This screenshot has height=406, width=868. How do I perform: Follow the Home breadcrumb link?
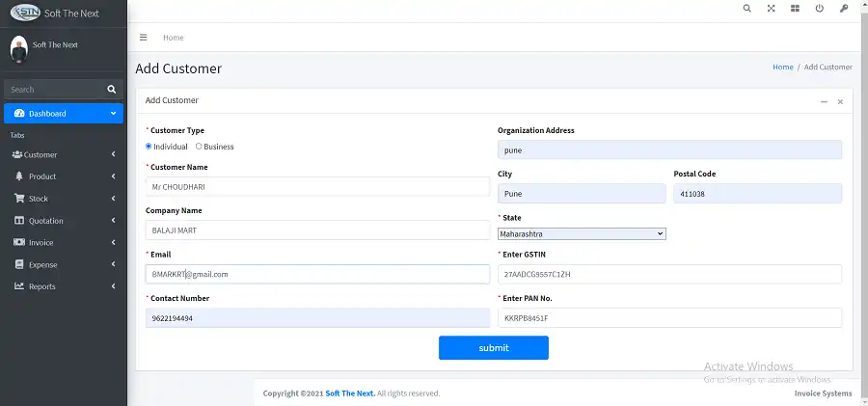782,68
